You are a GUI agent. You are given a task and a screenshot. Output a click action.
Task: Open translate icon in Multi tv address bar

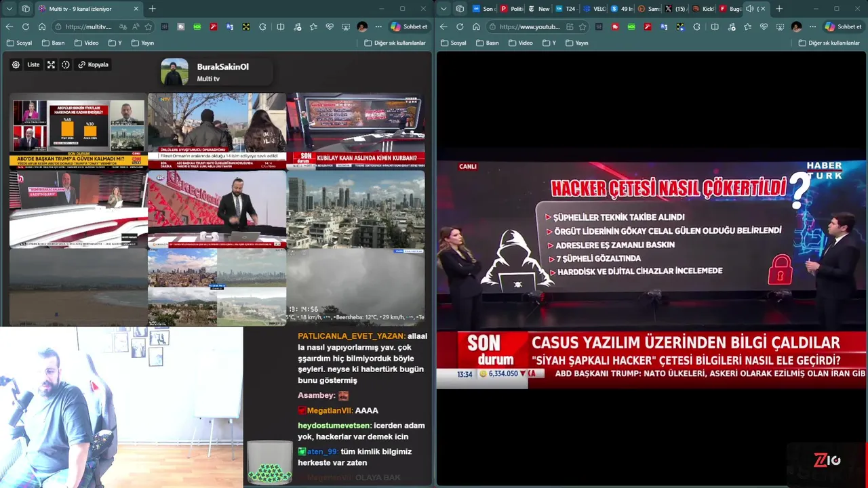click(x=123, y=26)
